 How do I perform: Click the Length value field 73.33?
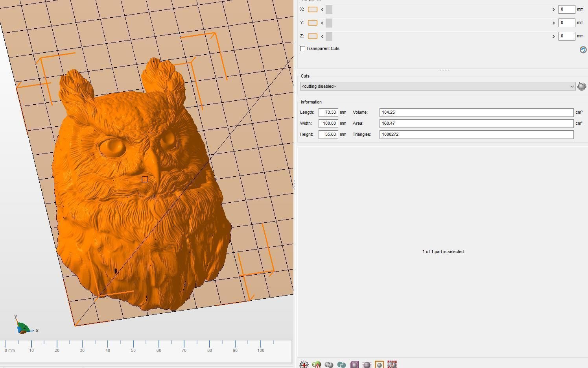tap(328, 113)
